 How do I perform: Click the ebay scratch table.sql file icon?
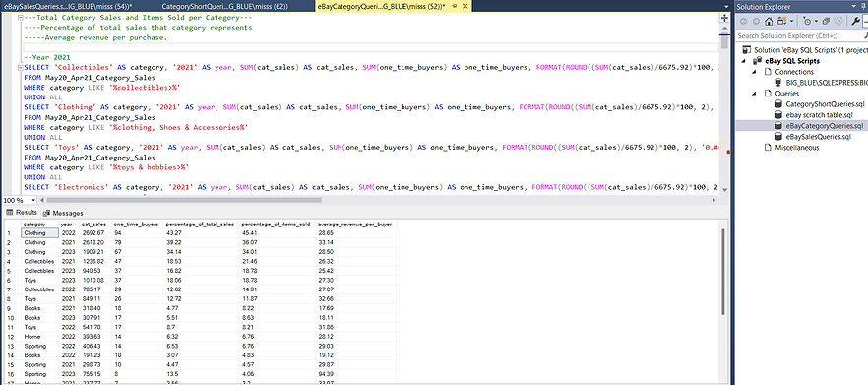(779, 114)
